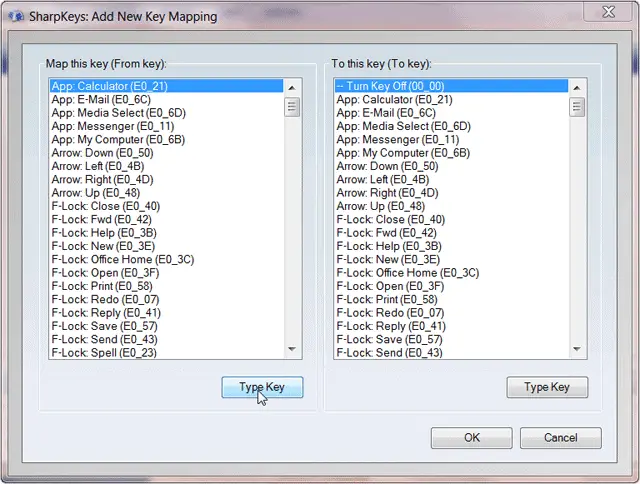640x484 pixels.
Task: Select F-Lock: Spell (E0_23) in From key list
Action: pos(166,353)
